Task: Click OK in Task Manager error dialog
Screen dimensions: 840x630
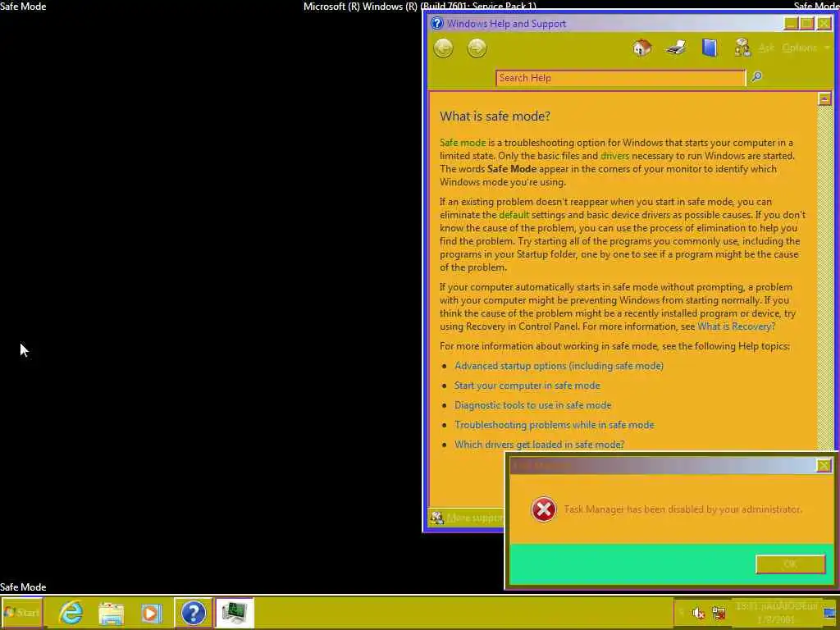Action: pyautogui.click(x=790, y=564)
